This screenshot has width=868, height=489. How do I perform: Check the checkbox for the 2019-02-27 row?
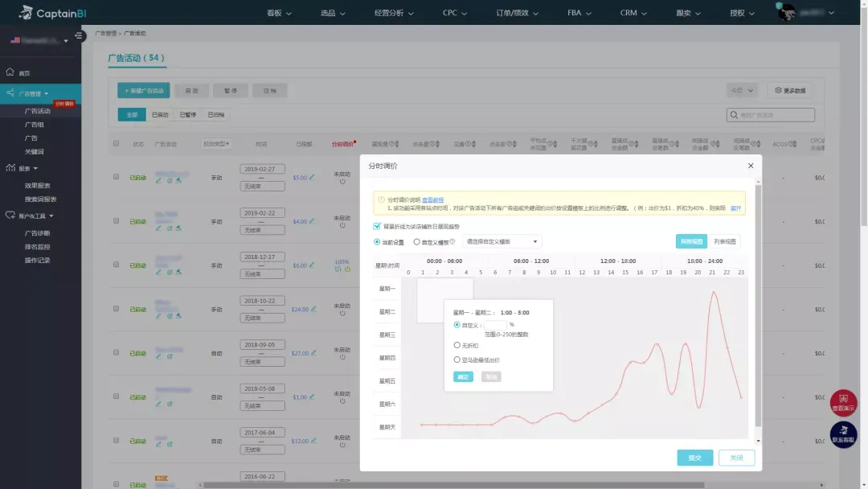[117, 177]
